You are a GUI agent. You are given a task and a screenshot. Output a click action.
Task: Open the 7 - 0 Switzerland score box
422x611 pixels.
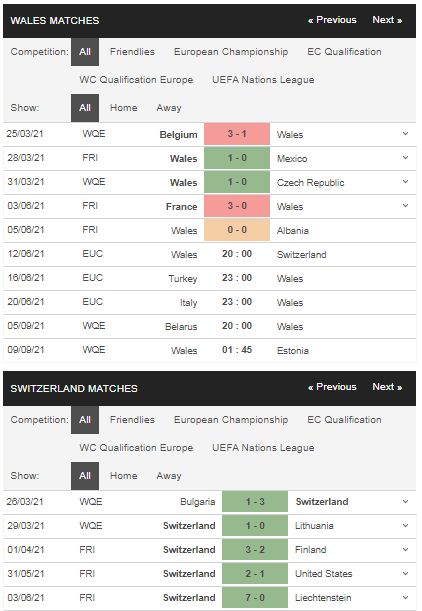tap(255, 598)
